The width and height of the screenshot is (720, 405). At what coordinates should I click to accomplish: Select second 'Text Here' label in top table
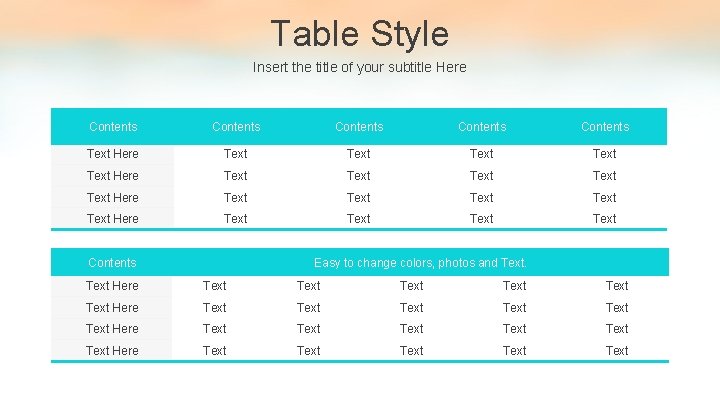112,176
